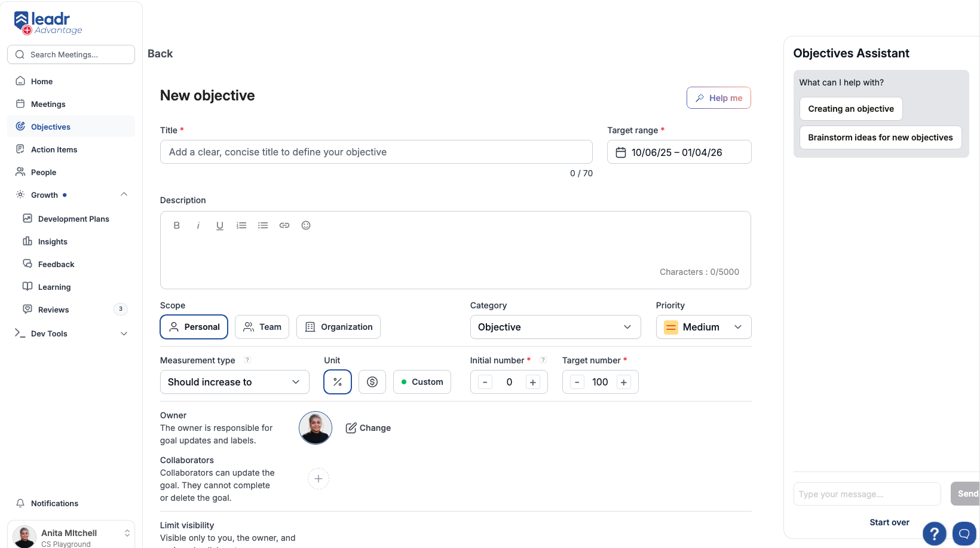
Task: Click Brainstorm ideas for new objectives
Action: [880, 137]
